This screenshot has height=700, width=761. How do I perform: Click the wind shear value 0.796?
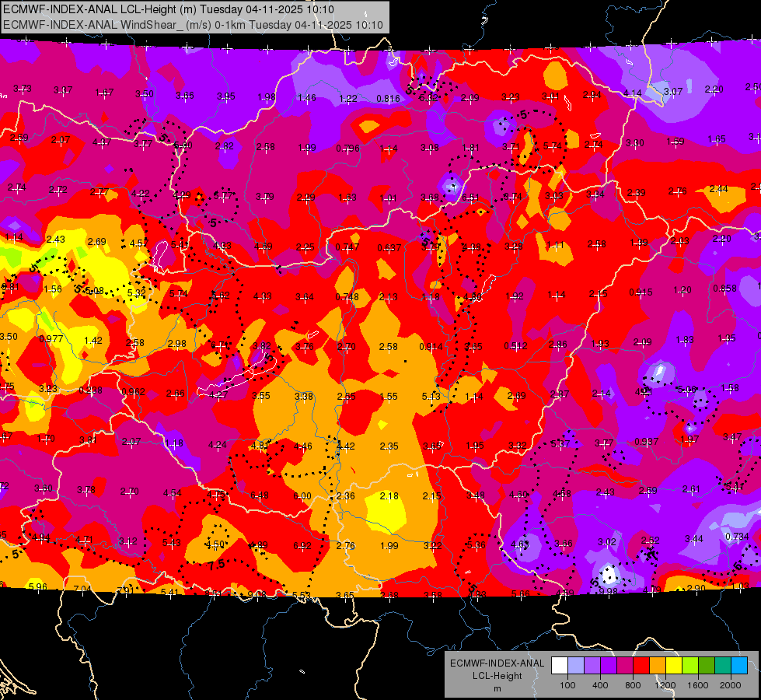(348, 148)
